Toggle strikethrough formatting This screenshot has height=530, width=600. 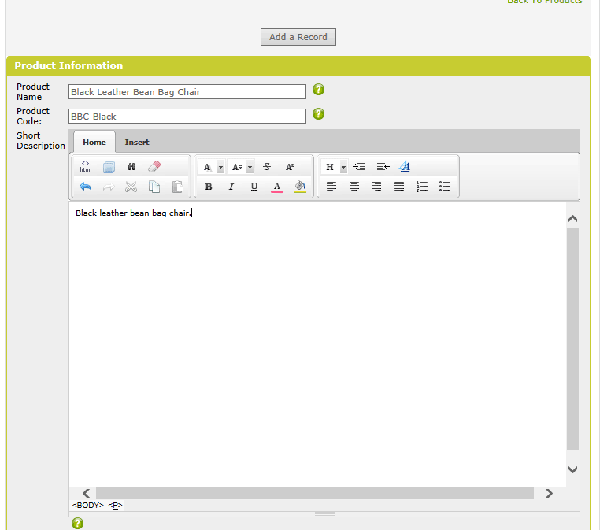(267, 167)
